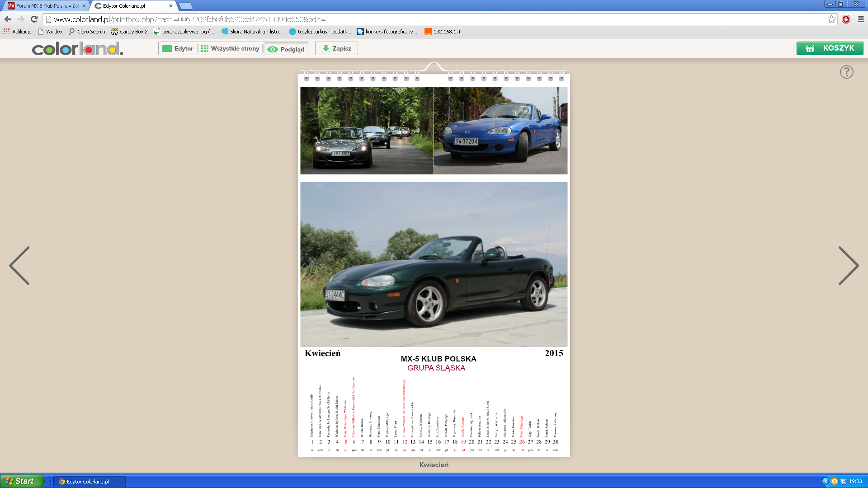Screen dimensions: 868x488
Task: Click the browser Forward arrow
Action: coord(21,19)
